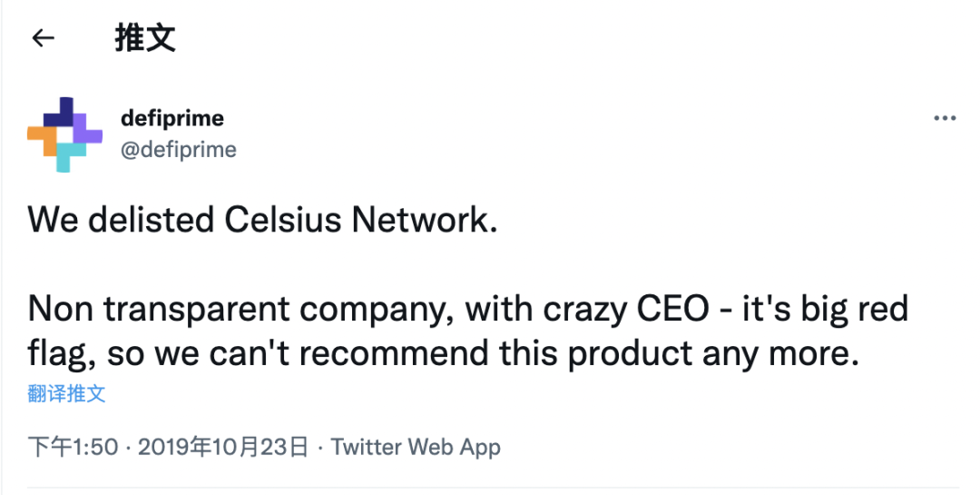Click the @defiprime handle
The image size is (980, 495).
[x=178, y=149]
